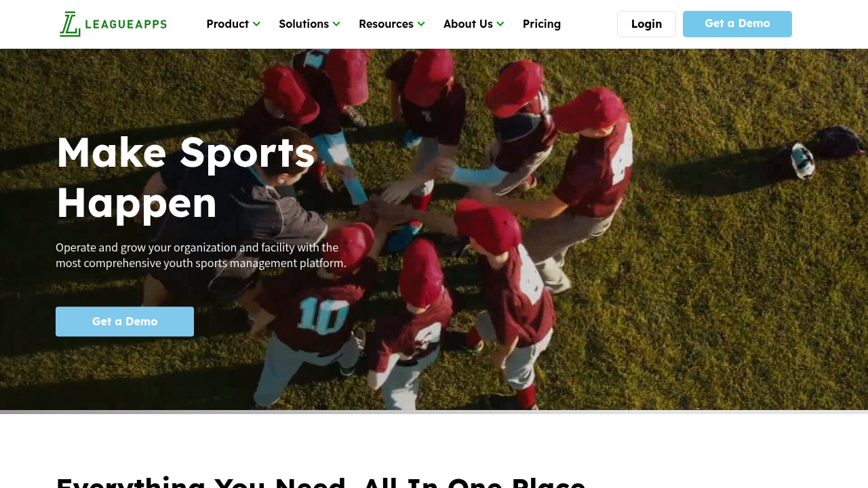Open the About Us menu label

click(468, 24)
